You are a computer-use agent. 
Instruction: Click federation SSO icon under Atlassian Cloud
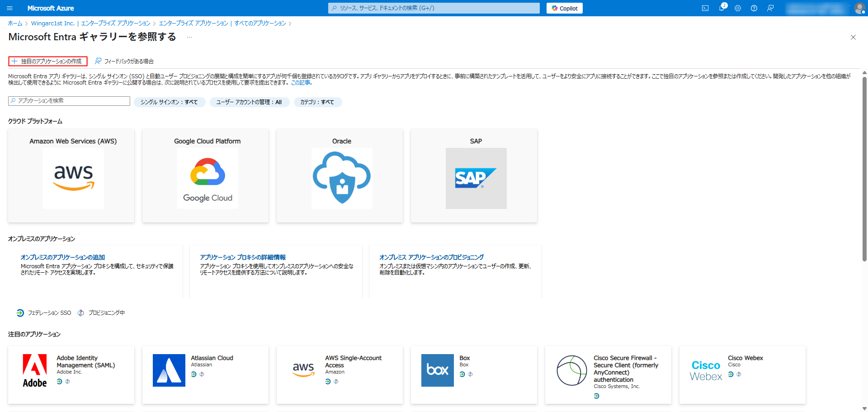[193, 374]
